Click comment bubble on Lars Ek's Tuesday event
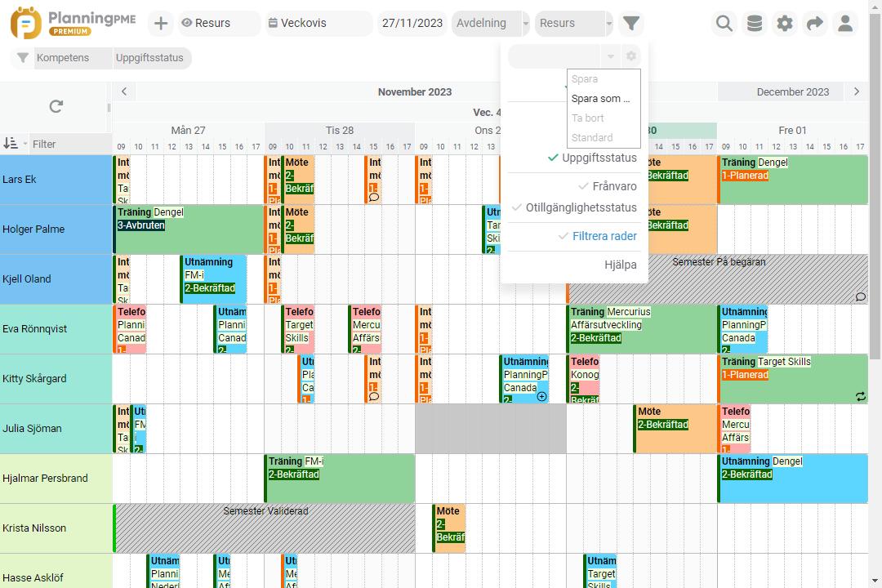 [x=373, y=197]
